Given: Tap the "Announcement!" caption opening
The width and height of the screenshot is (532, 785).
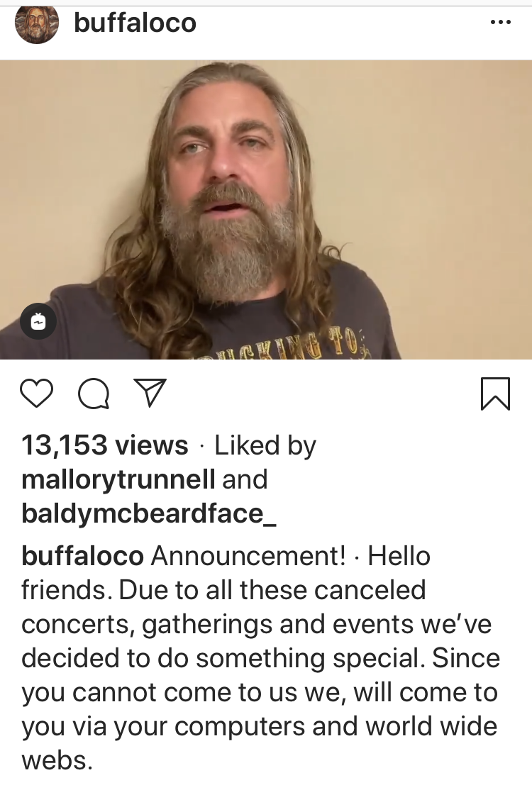Looking at the screenshot, I should tap(248, 556).
